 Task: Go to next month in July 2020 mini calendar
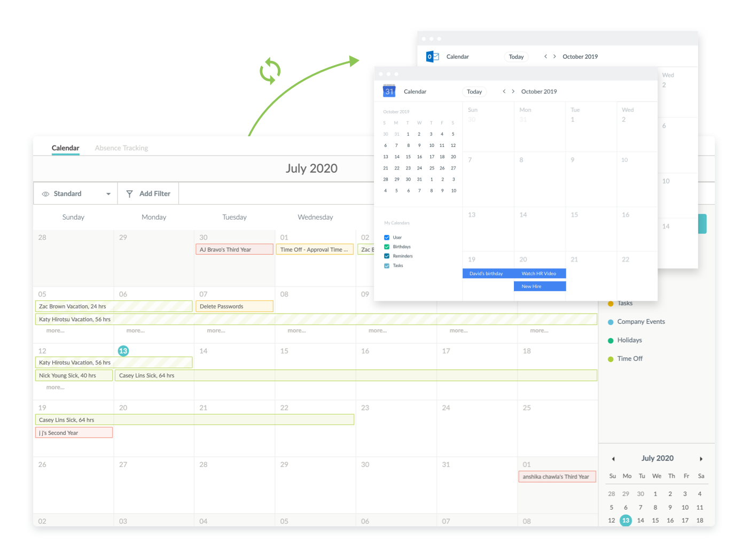(x=701, y=459)
